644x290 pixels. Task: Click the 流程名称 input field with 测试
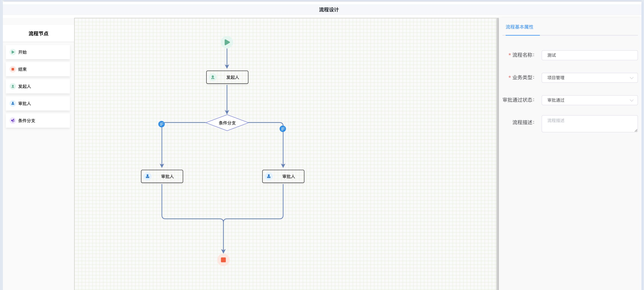(589, 55)
